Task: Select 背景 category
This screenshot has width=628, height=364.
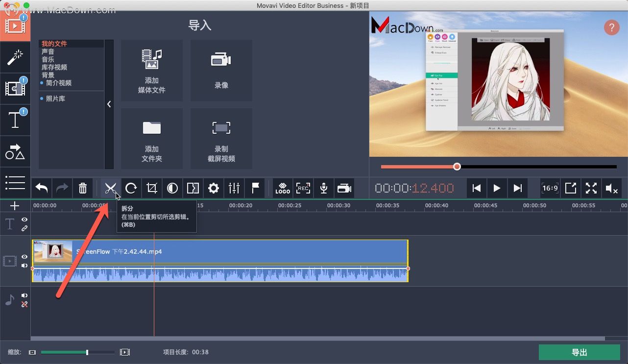Action: [x=48, y=75]
